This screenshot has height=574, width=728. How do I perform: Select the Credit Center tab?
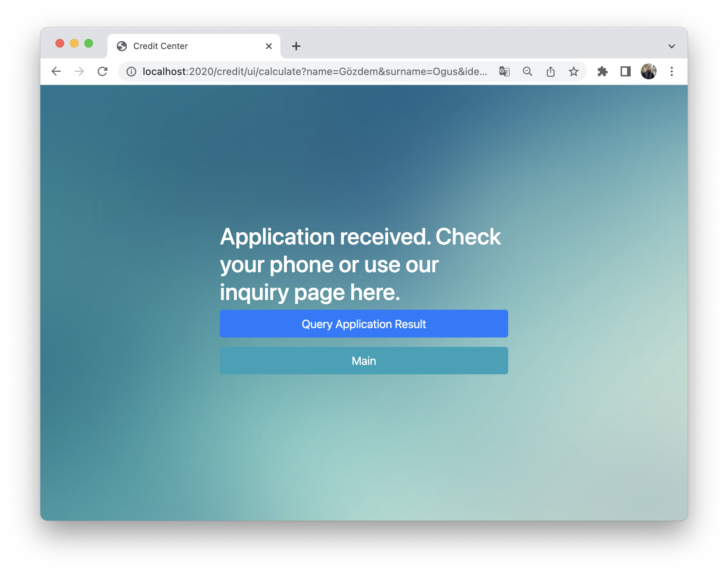[194, 46]
